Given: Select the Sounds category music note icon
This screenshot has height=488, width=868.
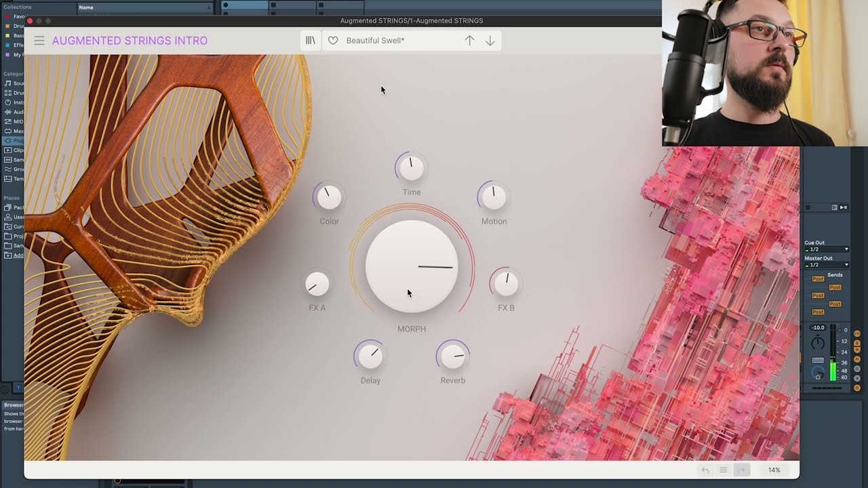Looking at the screenshot, I should 7,83.
